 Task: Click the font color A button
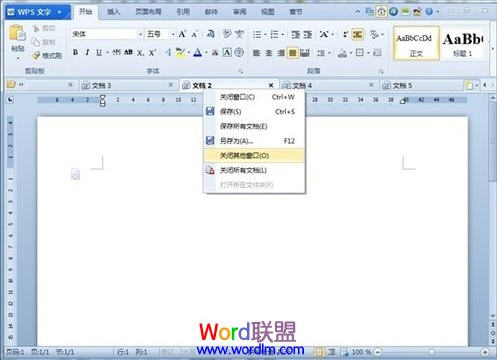click(x=198, y=52)
